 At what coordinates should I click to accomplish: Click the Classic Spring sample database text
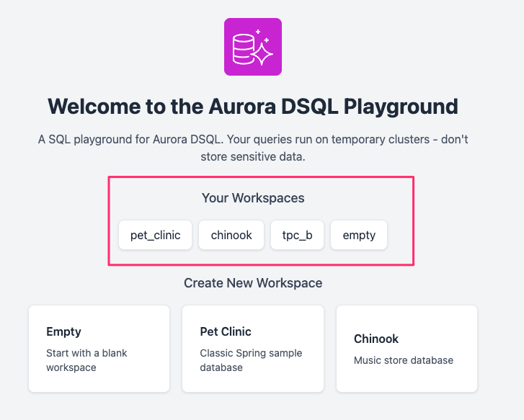(251, 360)
